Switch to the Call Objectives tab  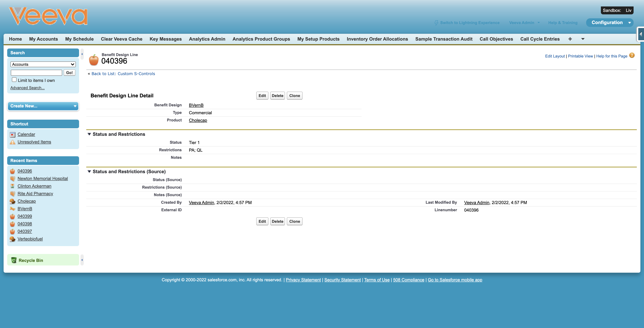coord(496,39)
